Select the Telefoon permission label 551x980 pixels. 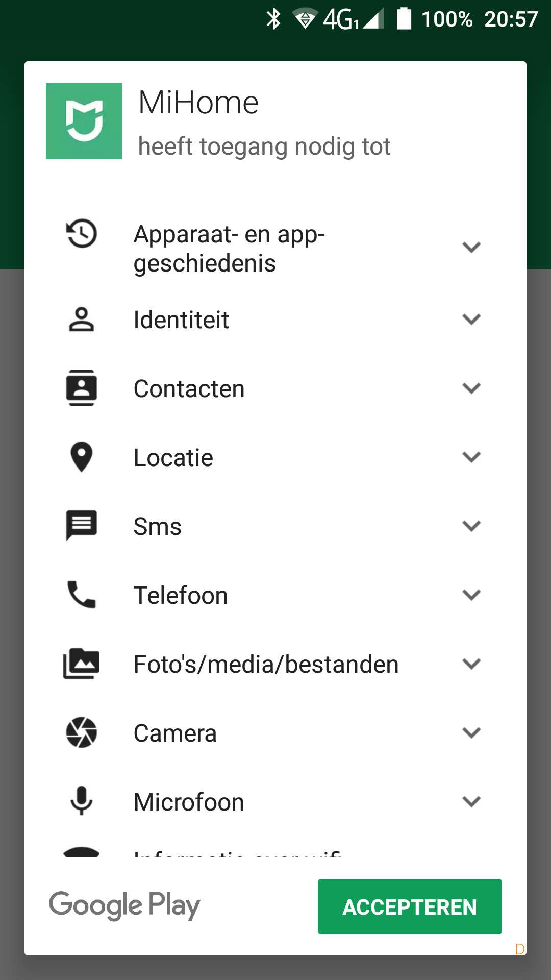click(181, 596)
